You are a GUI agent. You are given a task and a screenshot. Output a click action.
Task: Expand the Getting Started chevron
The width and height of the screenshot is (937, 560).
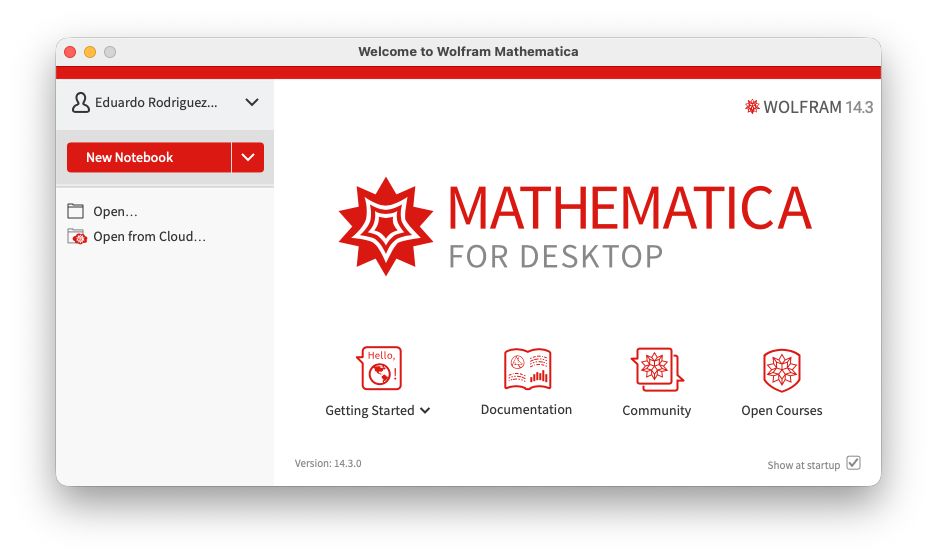coord(426,411)
